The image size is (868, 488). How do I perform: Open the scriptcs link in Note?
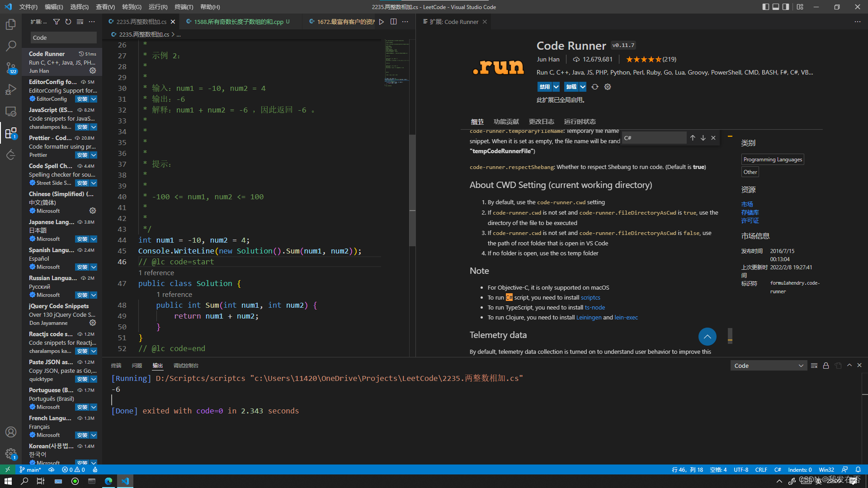(x=590, y=297)
